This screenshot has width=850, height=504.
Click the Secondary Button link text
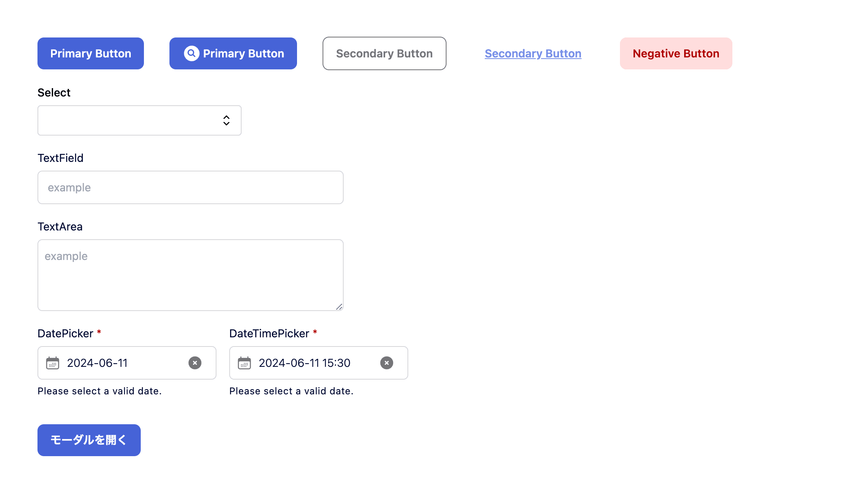coord(533,53)
